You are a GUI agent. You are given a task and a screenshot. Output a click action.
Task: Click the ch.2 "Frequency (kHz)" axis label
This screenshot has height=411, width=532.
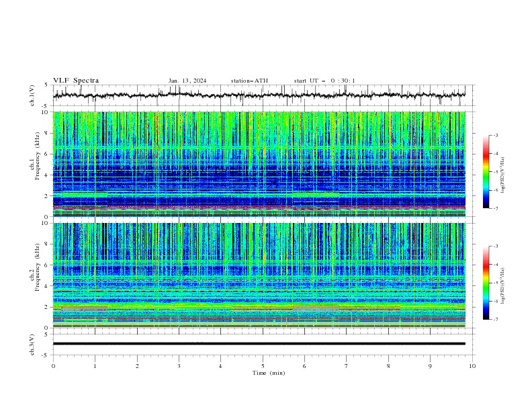[38, 267]
